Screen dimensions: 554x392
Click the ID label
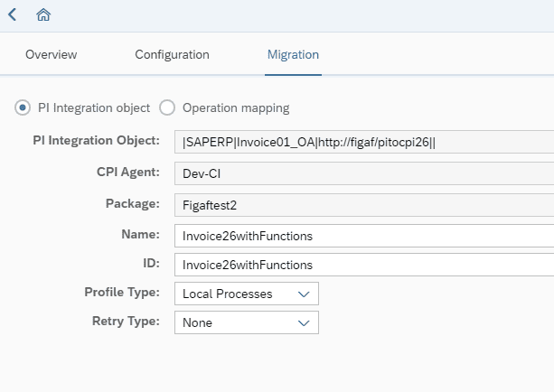(x=151, y=263)
